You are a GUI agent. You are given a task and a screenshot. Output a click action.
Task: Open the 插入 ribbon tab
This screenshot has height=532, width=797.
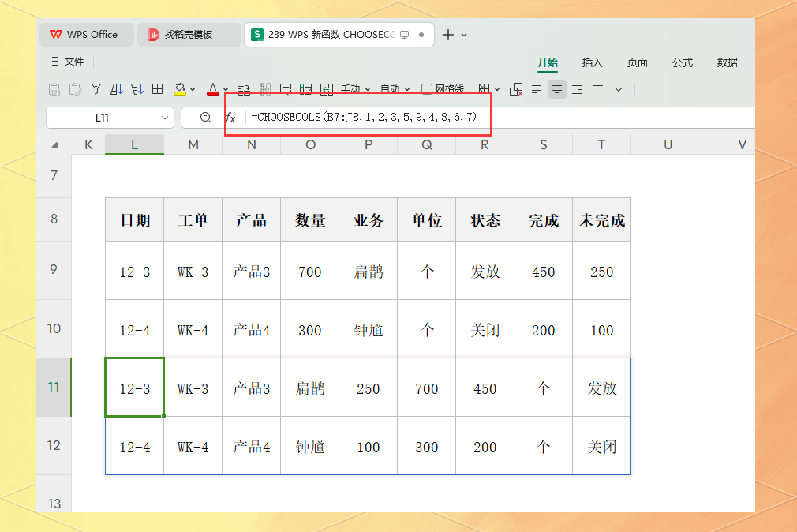click(592, 62)
